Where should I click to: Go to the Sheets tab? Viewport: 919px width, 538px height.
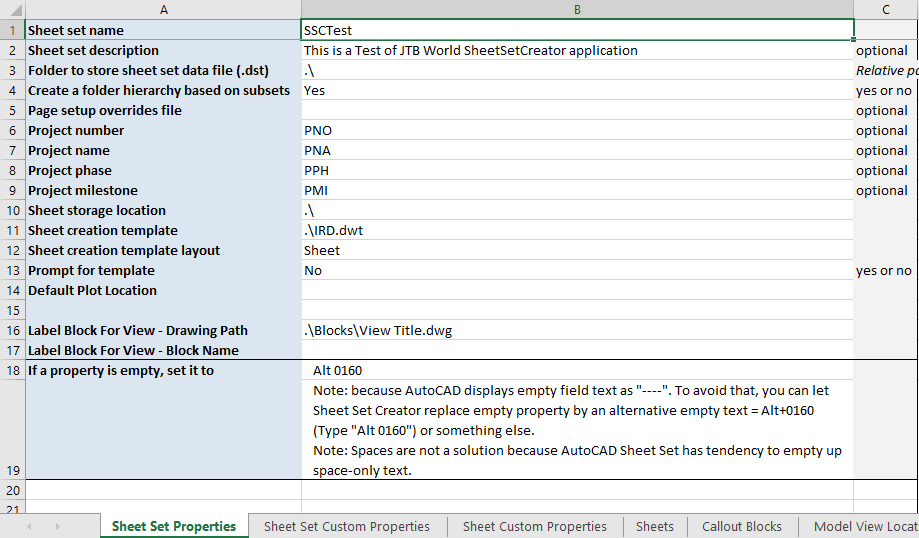pyautogui.click(x=655, y=526)
